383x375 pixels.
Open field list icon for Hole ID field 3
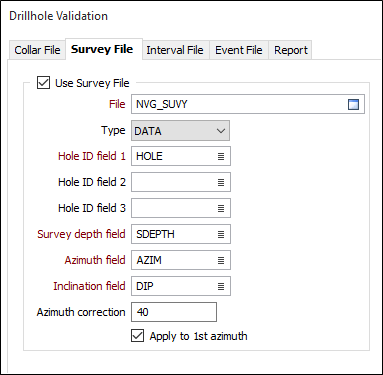pyautogui.click(x=221, y=208)
